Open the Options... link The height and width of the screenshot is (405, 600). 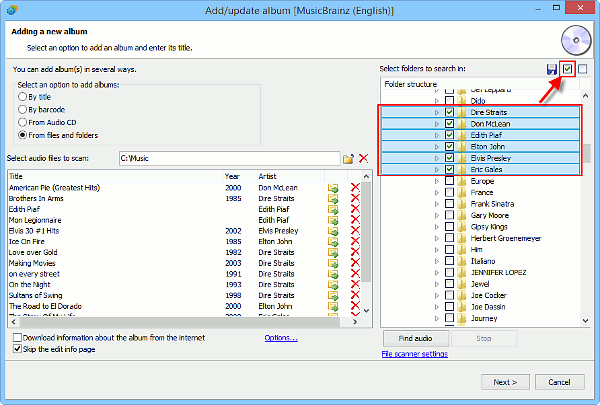tap(281, 338)
